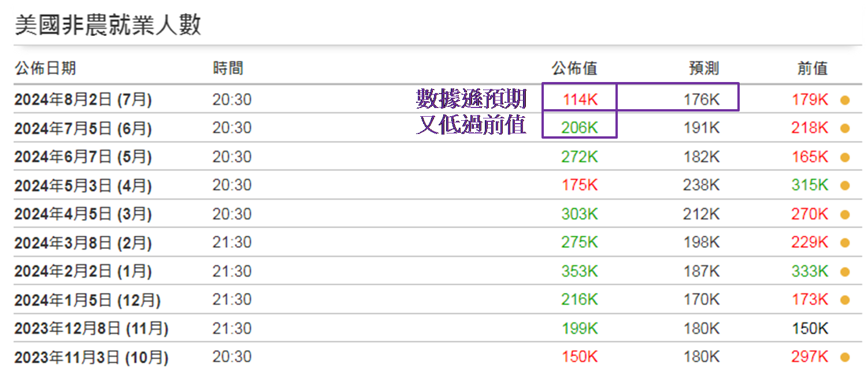Click the orange revision dot beside 229K
This screenshot has width=868, height=368.
[x=844, y=243]
